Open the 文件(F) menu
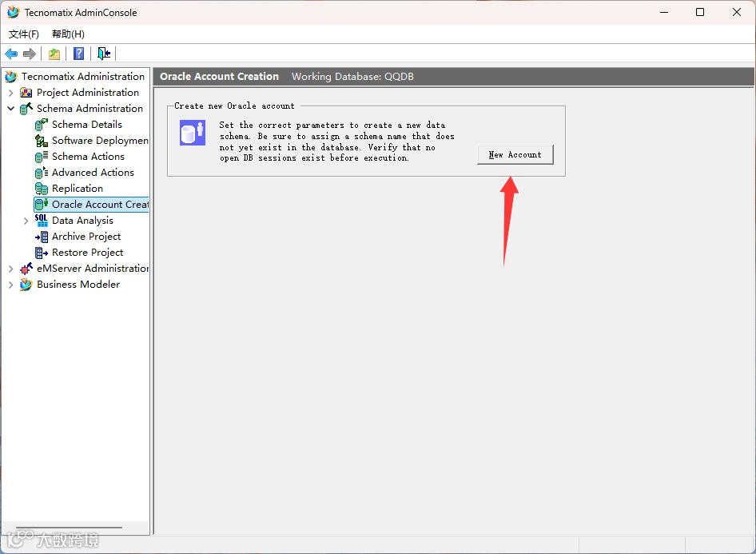756x554 pixels. point(24,34)
